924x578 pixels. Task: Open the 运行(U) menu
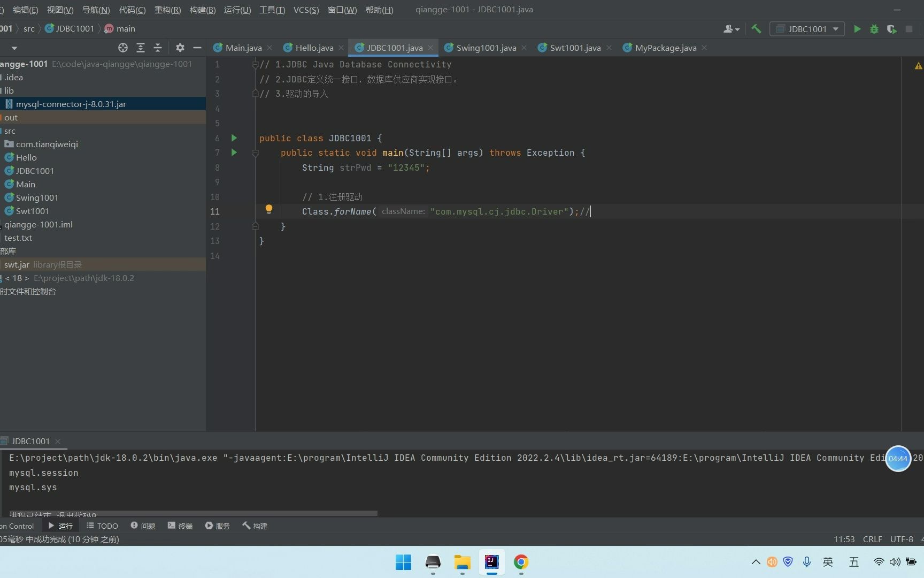pyautogui.click(x=237, y=10)
